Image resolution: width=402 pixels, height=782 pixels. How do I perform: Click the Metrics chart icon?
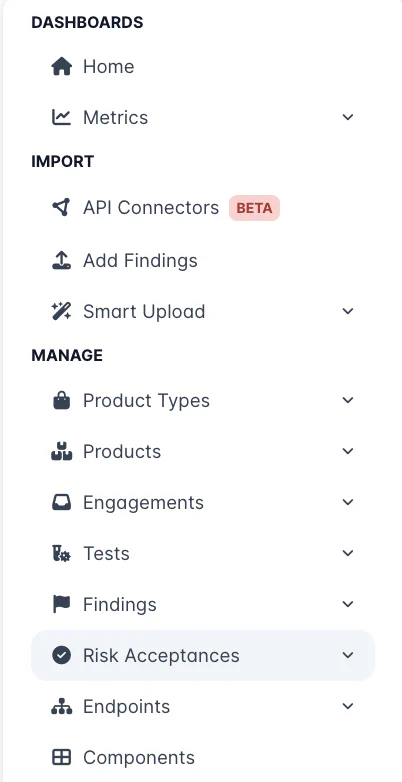(61, 117)
